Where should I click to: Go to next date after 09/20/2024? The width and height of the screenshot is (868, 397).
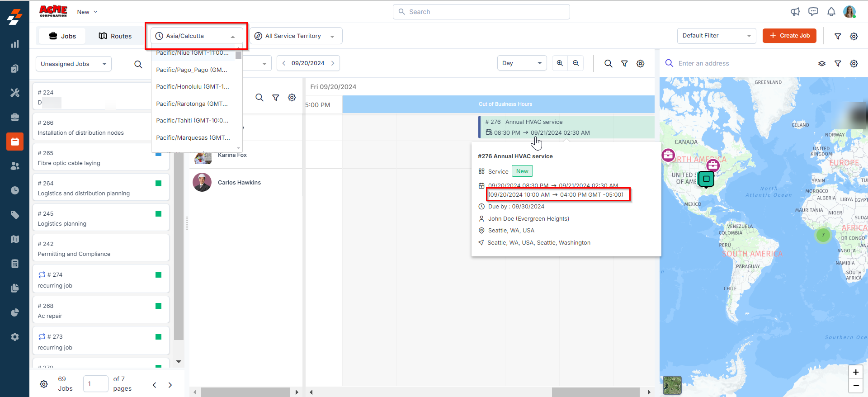click(x=333, y=63)
